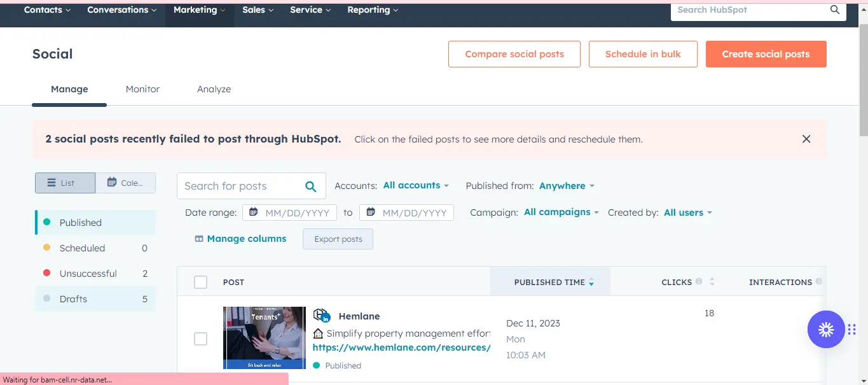Dismiss the failed posts alert banner
868x385 pixels.
806,139
